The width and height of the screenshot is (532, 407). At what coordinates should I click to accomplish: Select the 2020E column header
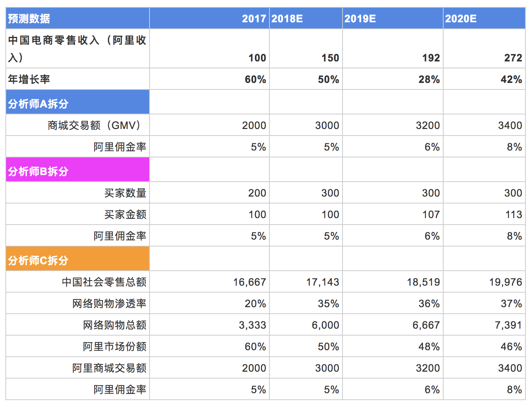click(x=484, y=18)
